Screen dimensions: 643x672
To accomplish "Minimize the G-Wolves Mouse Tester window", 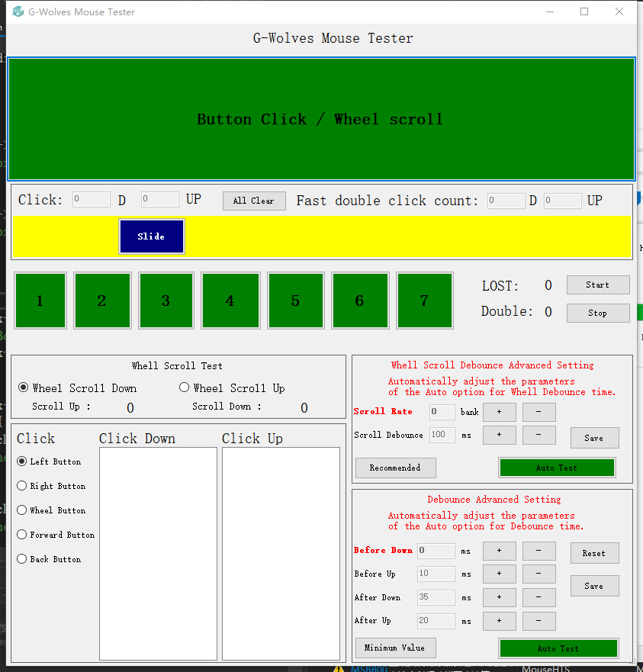I will click(x=550, y=11).
